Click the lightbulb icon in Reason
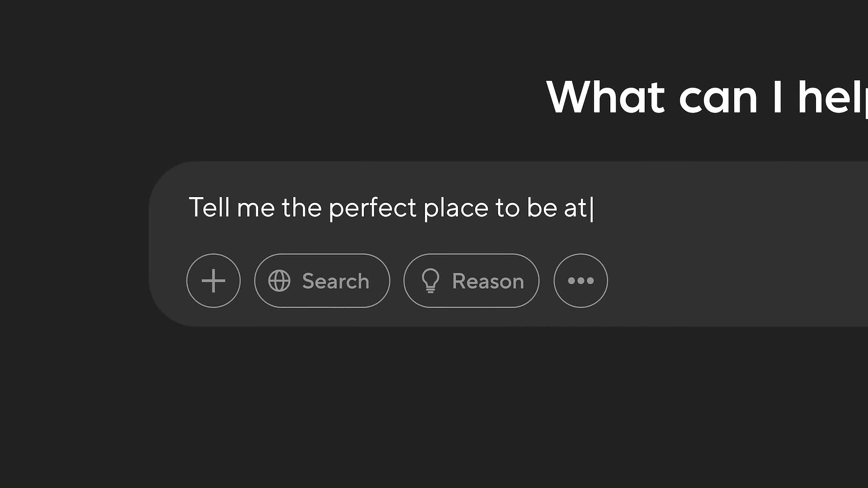 [430, 281]
